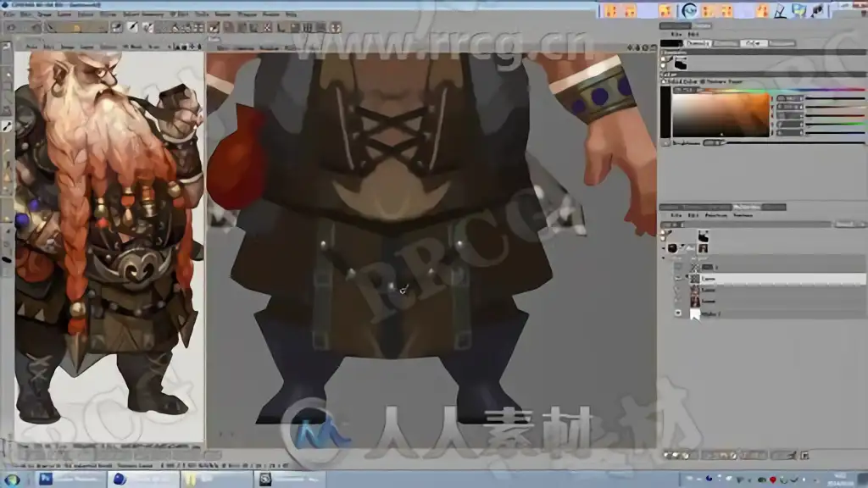Open the blue sphere Cinema 4D taskbar item
Image resolution: width=868 pixels, height=488 pixels.
click(x=144, y=480)
